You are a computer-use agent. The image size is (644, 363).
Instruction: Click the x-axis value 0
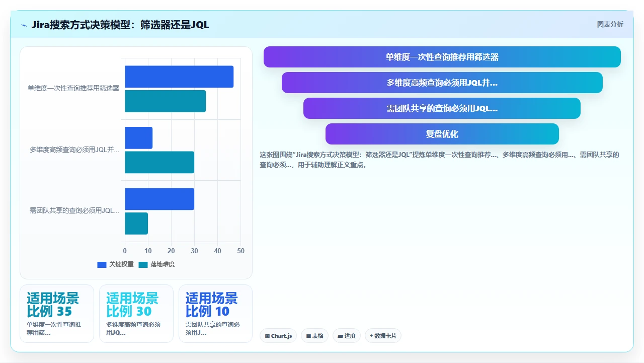pyautogui.click(x=125, y=251)
